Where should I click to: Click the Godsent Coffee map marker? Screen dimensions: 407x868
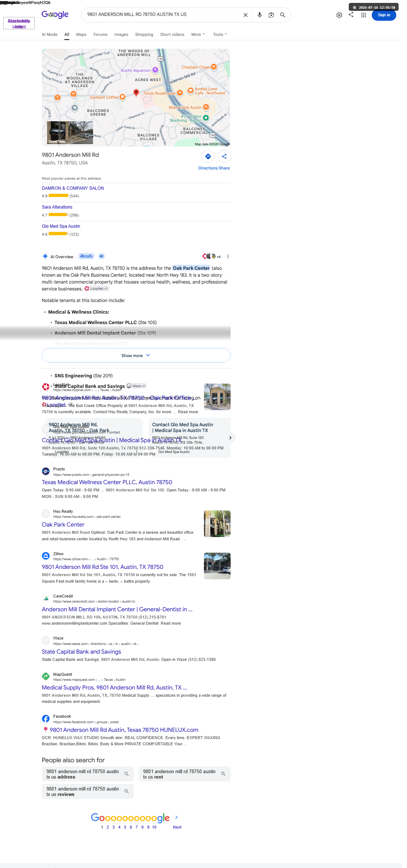[x=122, y=97]
